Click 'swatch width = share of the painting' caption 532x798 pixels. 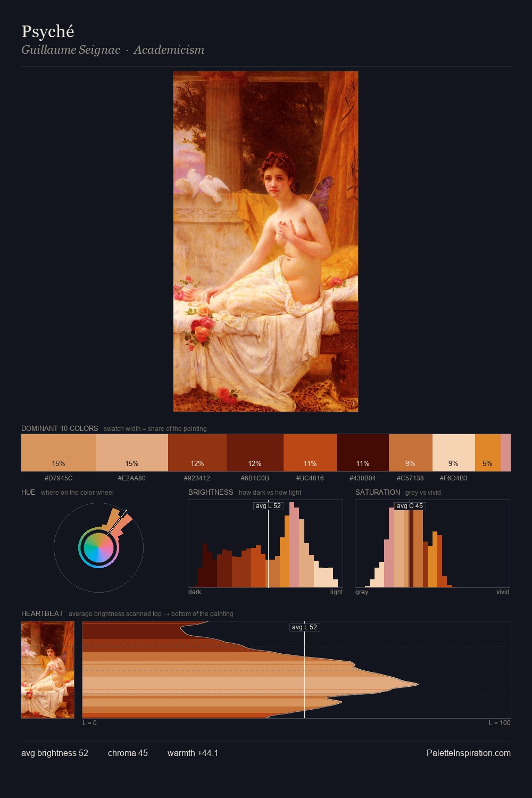pos(155,429)
